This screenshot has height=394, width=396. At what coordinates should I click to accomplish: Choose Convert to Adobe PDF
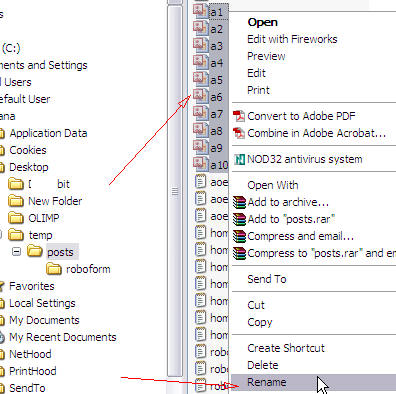(301, 116)
